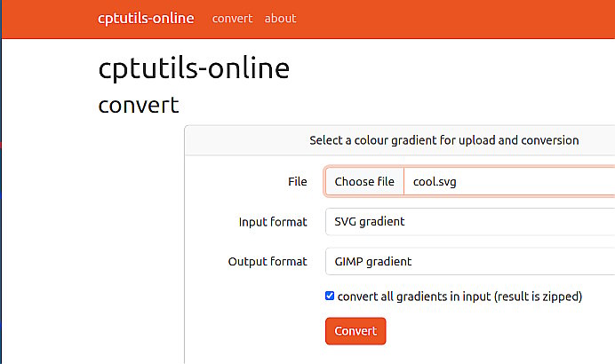This screenshot has width=615, height=364.
Task: Toggle the convert all gradients checkbox
Action: click(x=330, y=297)
